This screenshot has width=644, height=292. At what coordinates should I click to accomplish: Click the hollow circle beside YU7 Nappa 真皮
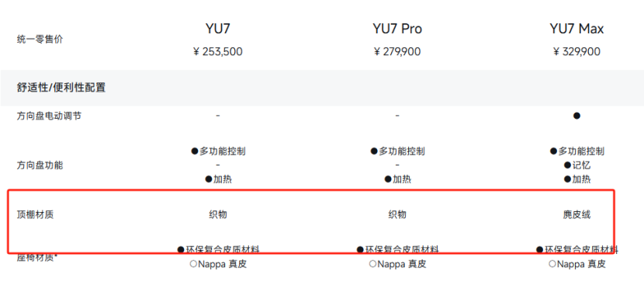[193, 264]
